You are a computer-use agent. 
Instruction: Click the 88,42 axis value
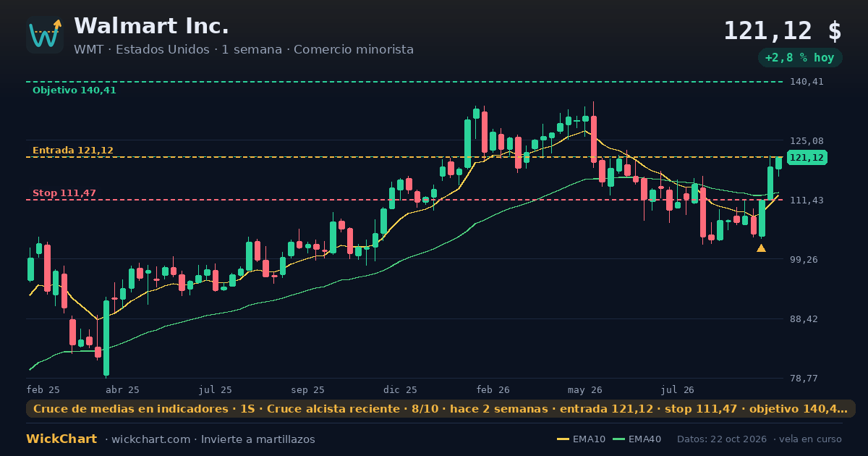click(x=804, y=319)
